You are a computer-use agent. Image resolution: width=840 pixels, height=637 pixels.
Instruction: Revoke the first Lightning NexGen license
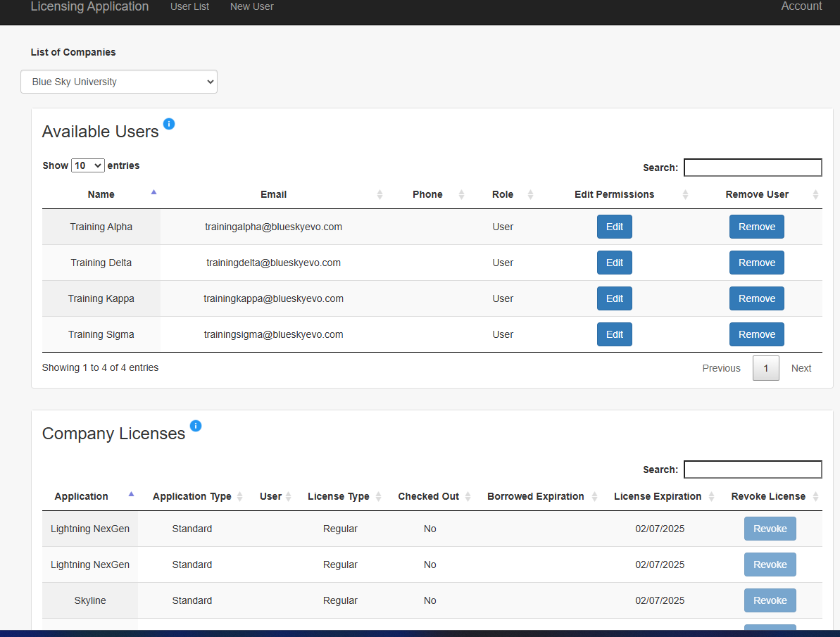tap(770, 529)
